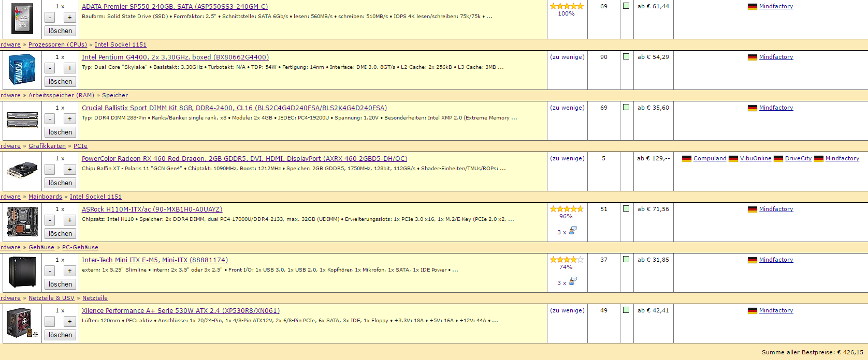
Task: Open Intel Pentium G4400 box thumbnail
Action: pos(22,69)
